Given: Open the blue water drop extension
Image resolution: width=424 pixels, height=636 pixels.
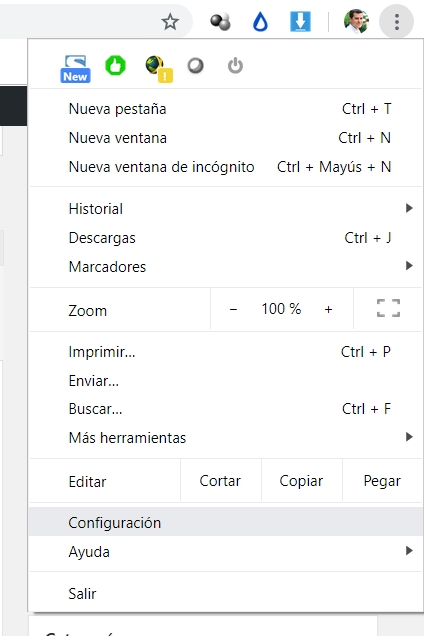Looking at the screenshot, I should (260, 21).
